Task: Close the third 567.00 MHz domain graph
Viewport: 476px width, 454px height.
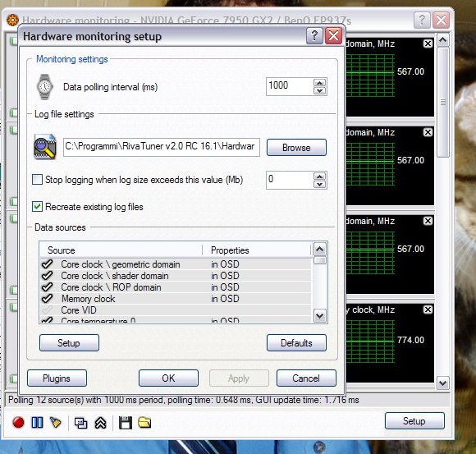Action: tap(428, 221)
